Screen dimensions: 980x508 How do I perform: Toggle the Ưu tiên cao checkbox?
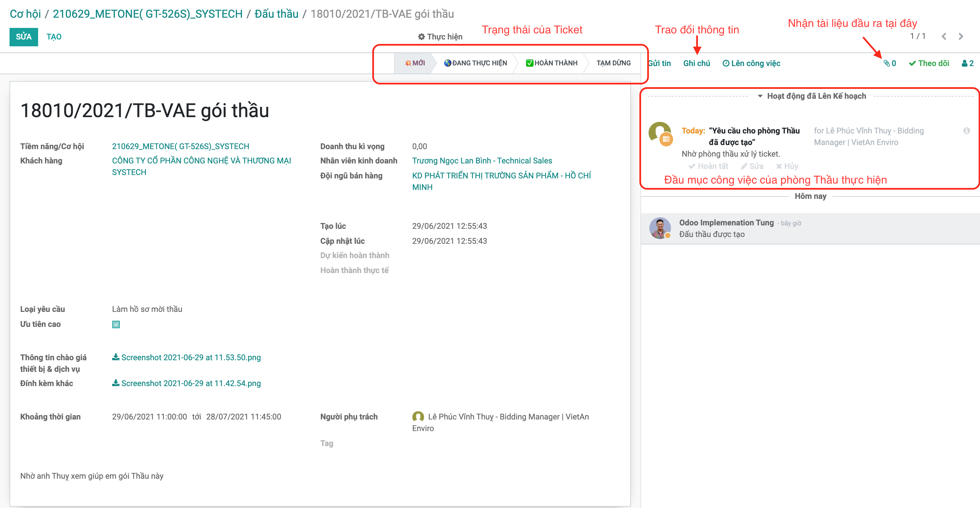coord(116,324)
